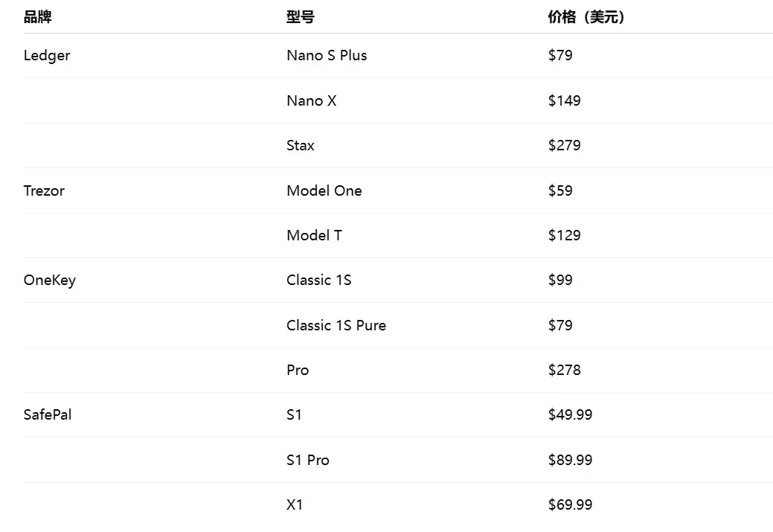The width and height of the screenshot is (773, 532).
Task: Click the 品牌 column header
Action: [38, 17]
